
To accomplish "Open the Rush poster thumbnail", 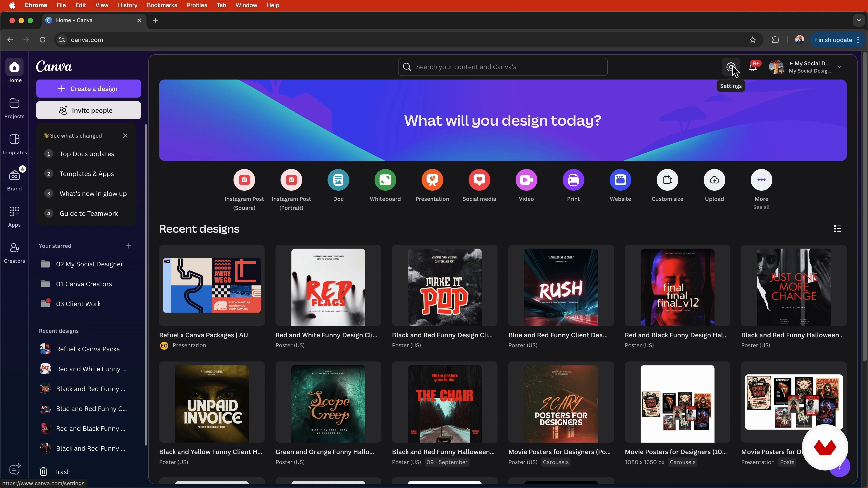I will point(561,285).
